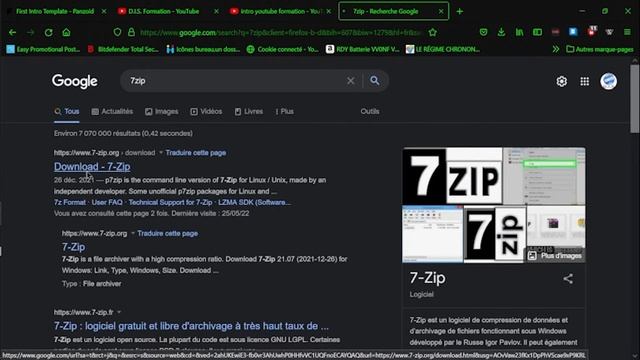Open the RDY Batterie bookmark
This screenshot has height=360, width=640.
coord(362,49)
